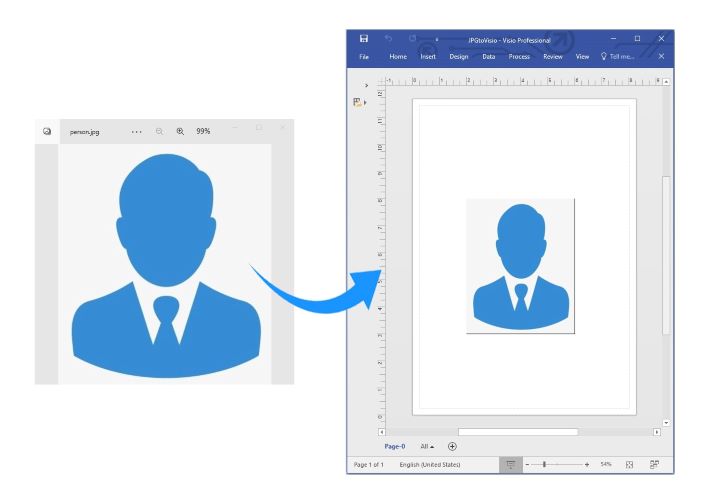
Task: Open the three-dots menu in photo viewer
Action: [136, 131]
